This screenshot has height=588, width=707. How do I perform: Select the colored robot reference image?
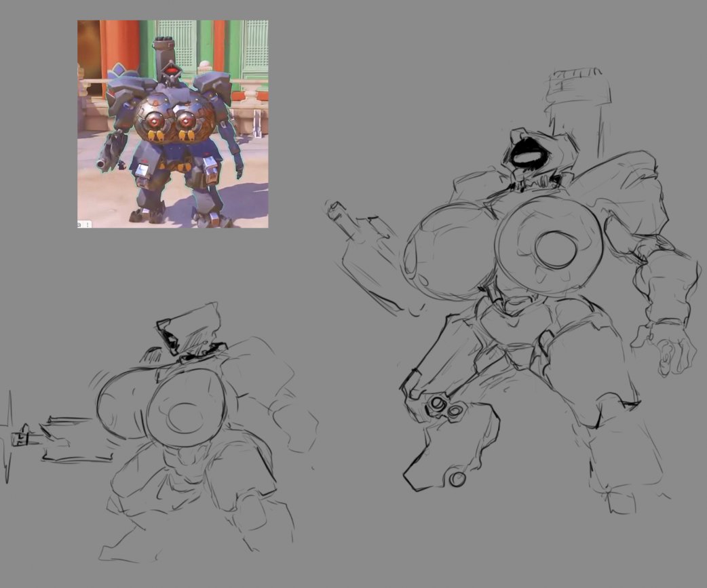tap(173, 124)
